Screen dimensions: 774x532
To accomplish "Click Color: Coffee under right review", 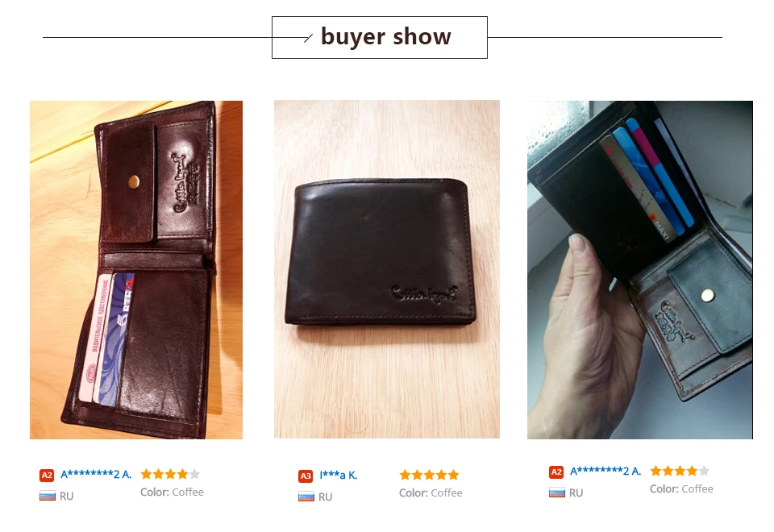I will [681, 489].
